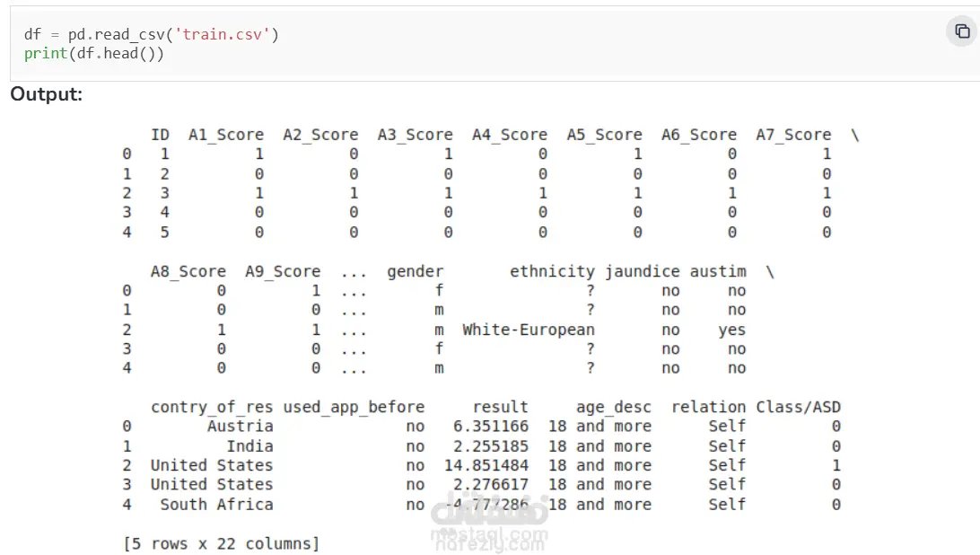Click the ethnicity column header
The height and width of the screenshot is (555, 980).
552,271
